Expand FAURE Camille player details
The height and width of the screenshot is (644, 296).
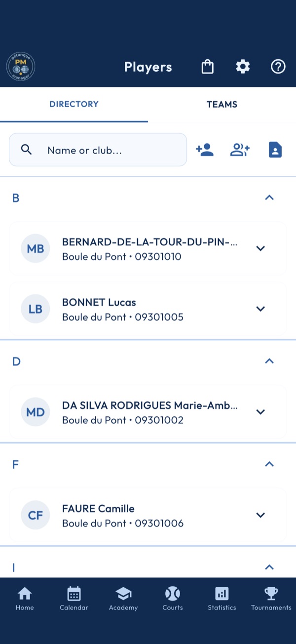261,515
